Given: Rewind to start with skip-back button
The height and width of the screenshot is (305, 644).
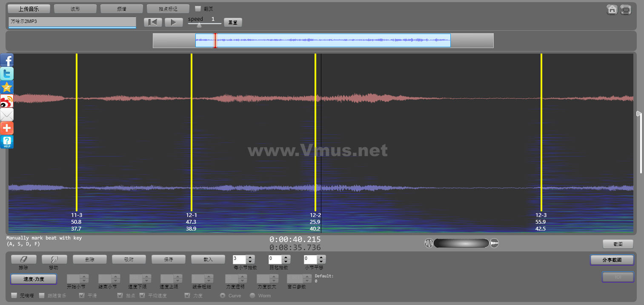Looking at the screenshot, I should (x=153, y=22).
